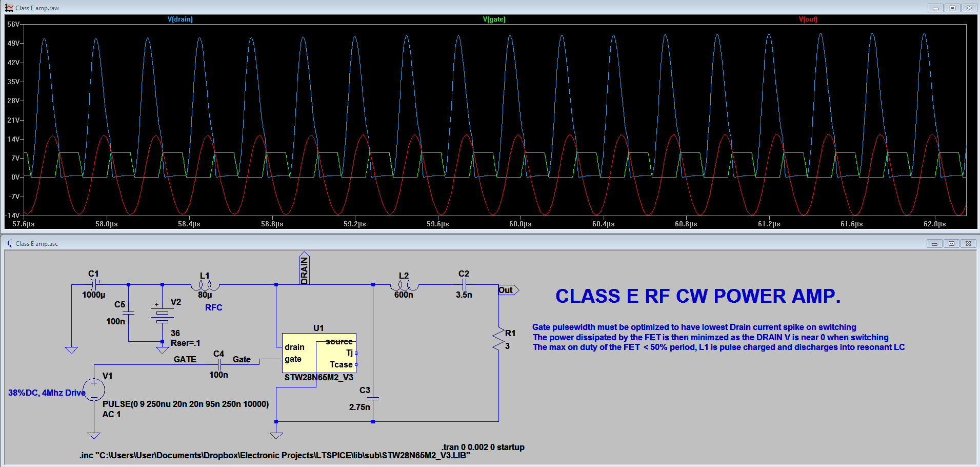This screenshot has height=467, width=980.
Task: Click ground symbol under V1
Action: pyautogui.click(x=94, y=436)
